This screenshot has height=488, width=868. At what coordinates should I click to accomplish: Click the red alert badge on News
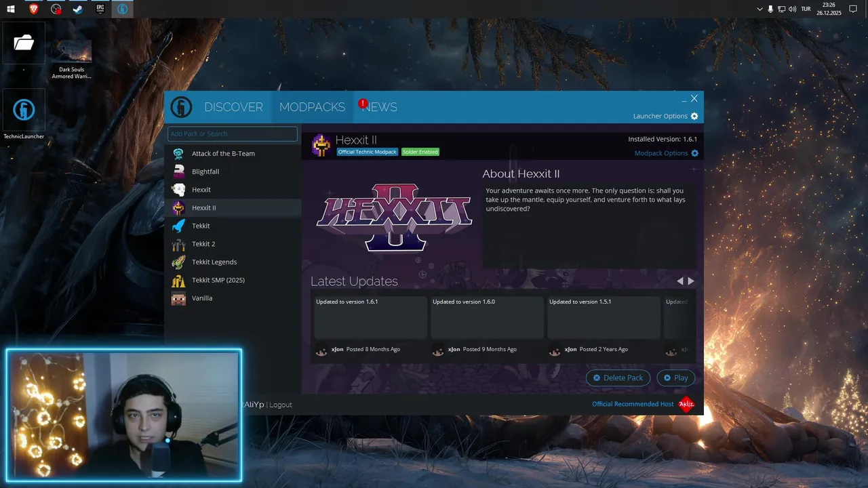pos(363,104)
